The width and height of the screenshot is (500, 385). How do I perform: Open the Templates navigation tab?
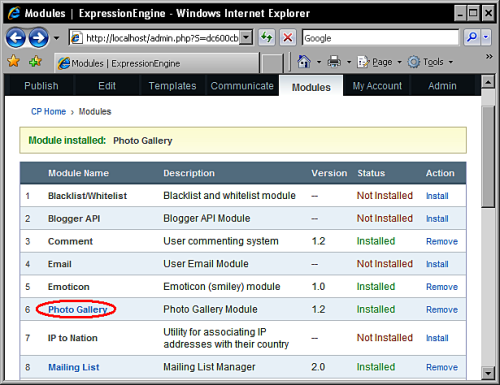click(x=172, y=86)
